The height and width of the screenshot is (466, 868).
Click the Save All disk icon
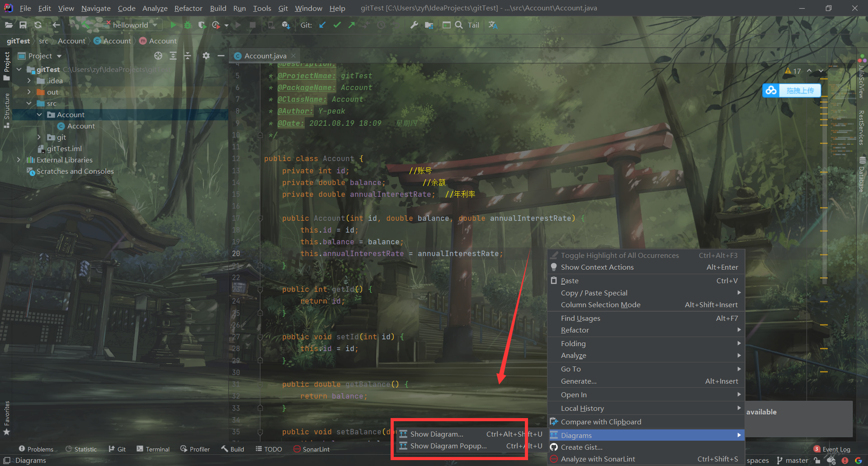click(23, 25)
